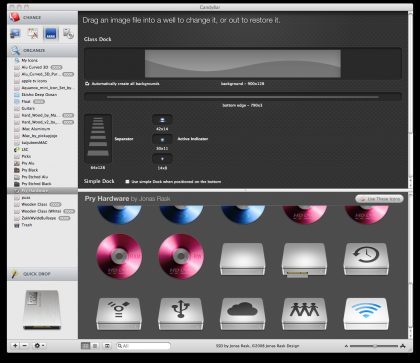The image size is (420, 363).
Task: Select the Float collection
Action: point(42,102)
